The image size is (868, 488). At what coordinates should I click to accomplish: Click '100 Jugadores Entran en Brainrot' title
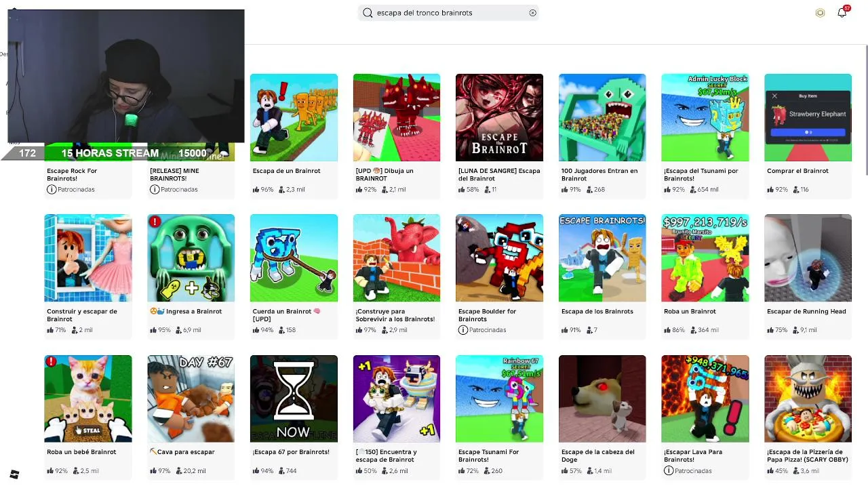(x=599, y=175)
